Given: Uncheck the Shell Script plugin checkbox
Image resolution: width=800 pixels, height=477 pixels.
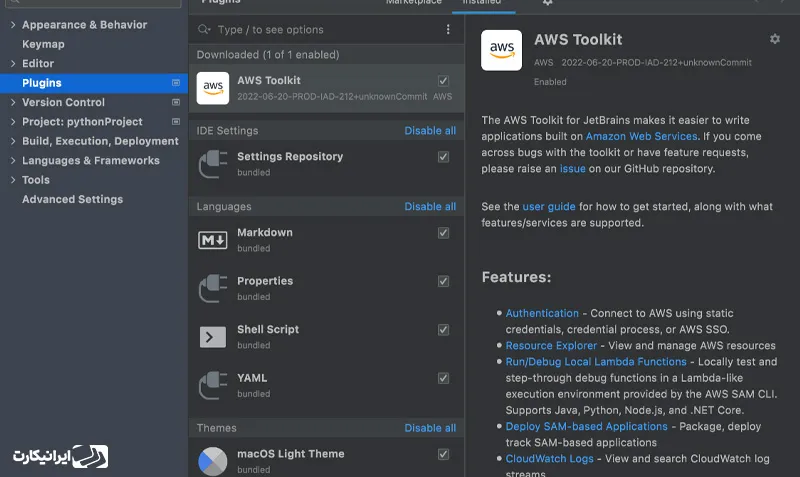Looking at the screenshot, I should 443,330.
